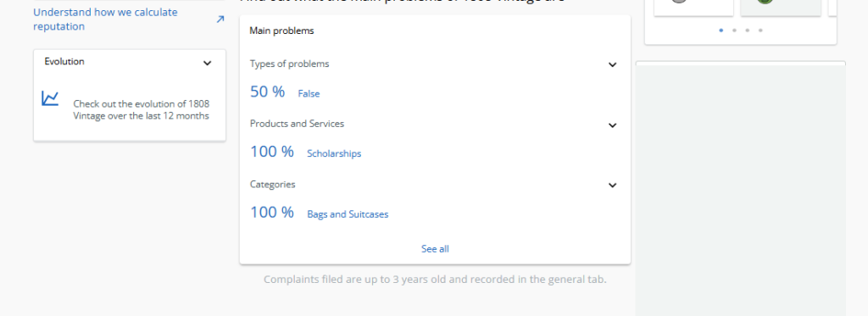Click the external-link arrow beside reputation link
The image size is (868, 316).
[220, 19]
